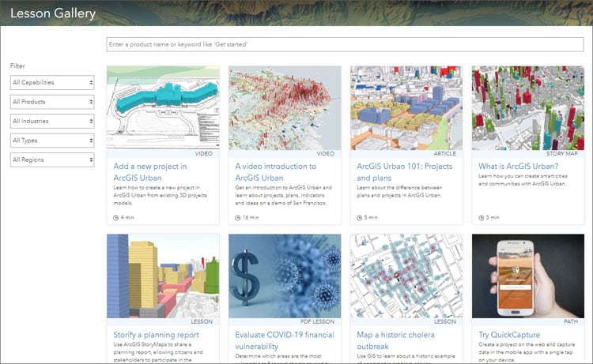
Task: Click the hand holding smartphone thumbnail
Action: click(x=528, y=276)
